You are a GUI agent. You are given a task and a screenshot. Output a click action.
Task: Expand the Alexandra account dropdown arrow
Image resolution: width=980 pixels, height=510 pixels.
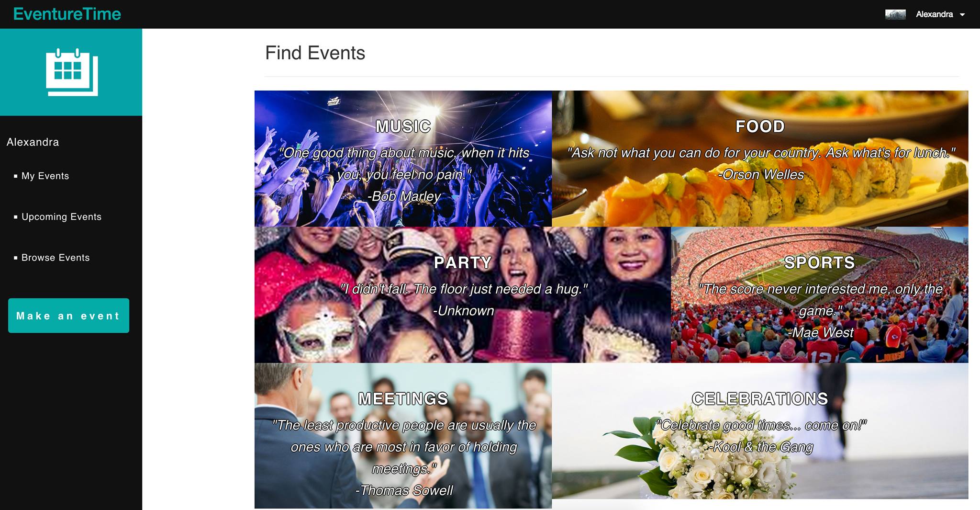click(x=962, y=15)
